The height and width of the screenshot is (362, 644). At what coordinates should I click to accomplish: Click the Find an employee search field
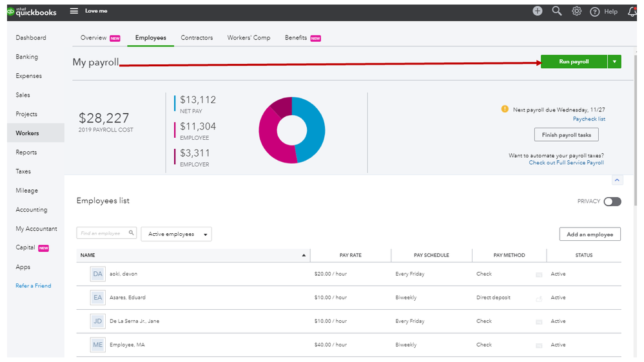(x=102, y=234)
